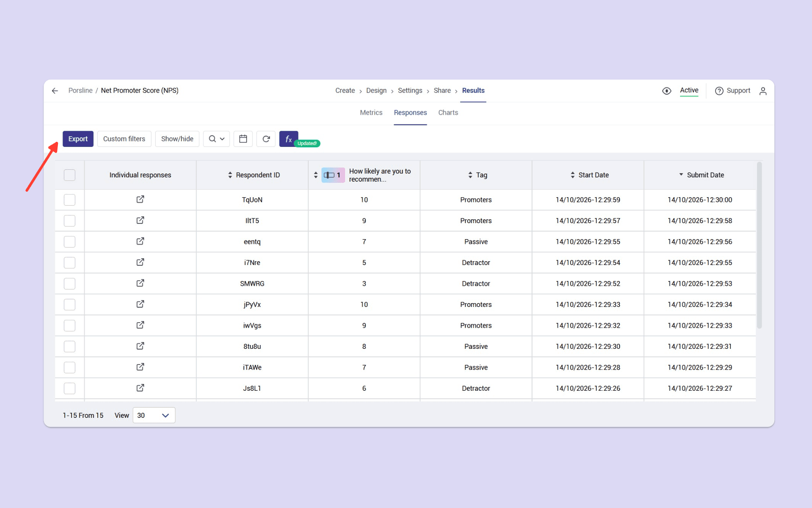Click the table's vertical scrollbar
The image size is (812, 508).
coord(759,245)
